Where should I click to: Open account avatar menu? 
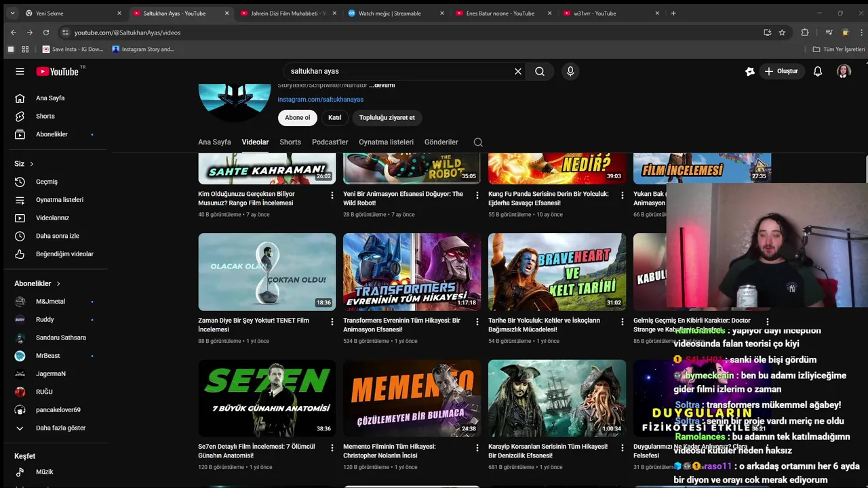click(x=844, y=71)
